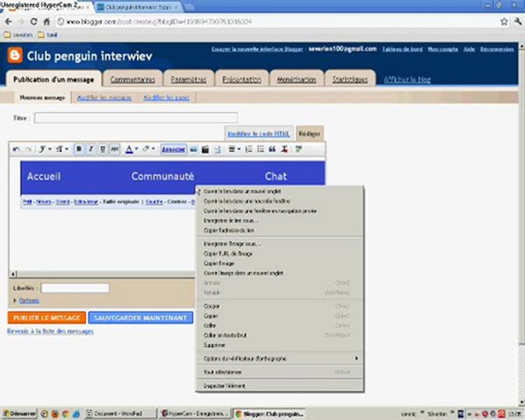Click the bookmark star icon
525x420 pixels.
(504, 22)
